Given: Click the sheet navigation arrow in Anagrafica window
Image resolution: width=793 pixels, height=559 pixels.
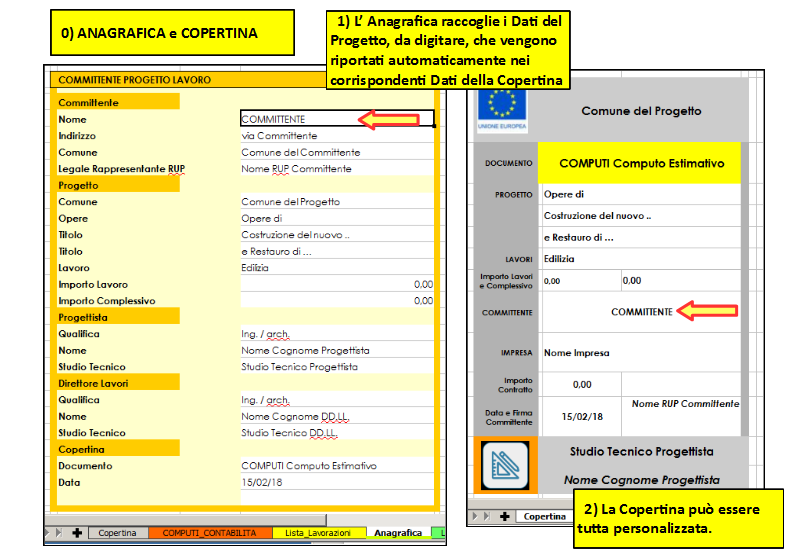Looking at the screenshot, I should point(59,533).
